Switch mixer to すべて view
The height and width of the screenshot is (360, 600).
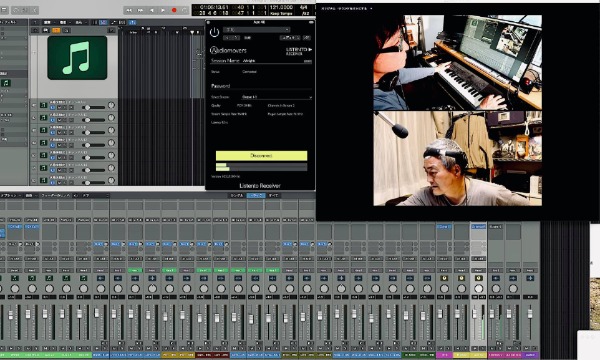[x=273, y=195]
